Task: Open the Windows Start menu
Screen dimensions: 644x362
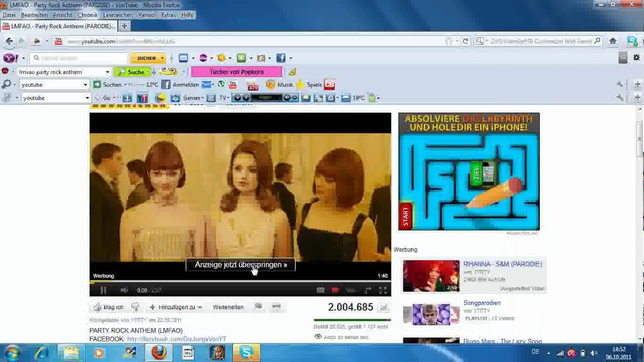Action: pyautogui.click(x=12, y=352)
